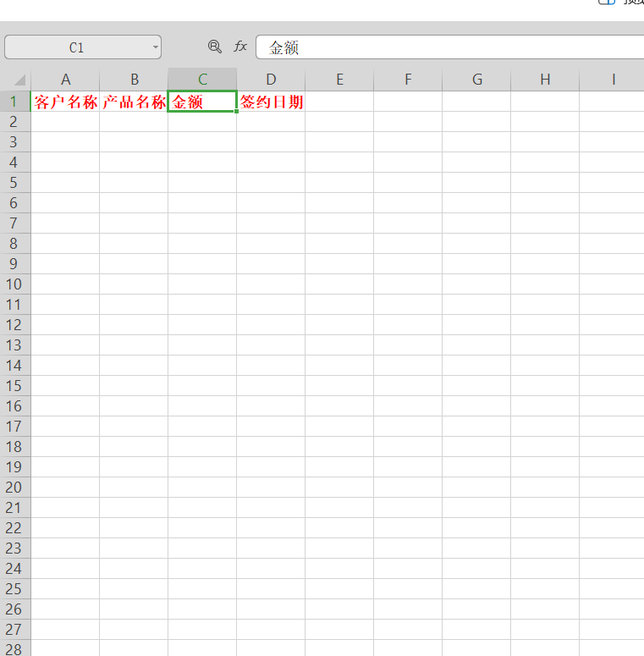Viewport: 644px width, 656px height.
Task: Select row 16 header
Action: click(15, 406)
